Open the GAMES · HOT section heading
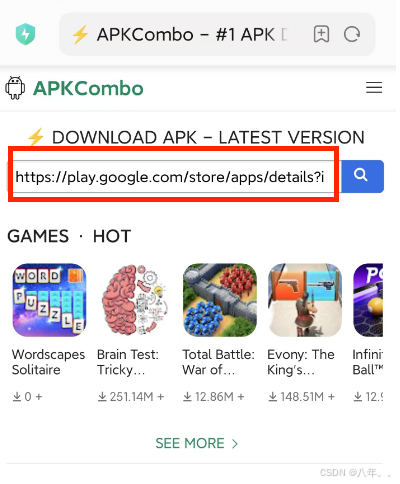Viewport: 400px width, 484px height. [69, 236]
